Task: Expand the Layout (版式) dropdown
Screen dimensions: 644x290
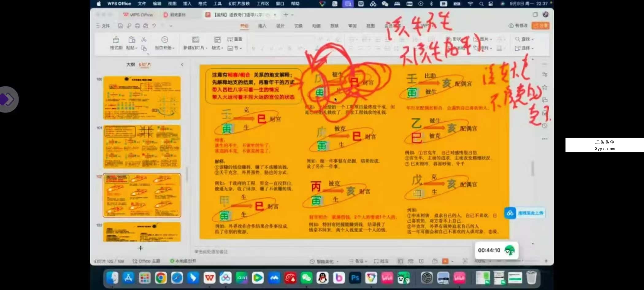Action: [222, 48]
